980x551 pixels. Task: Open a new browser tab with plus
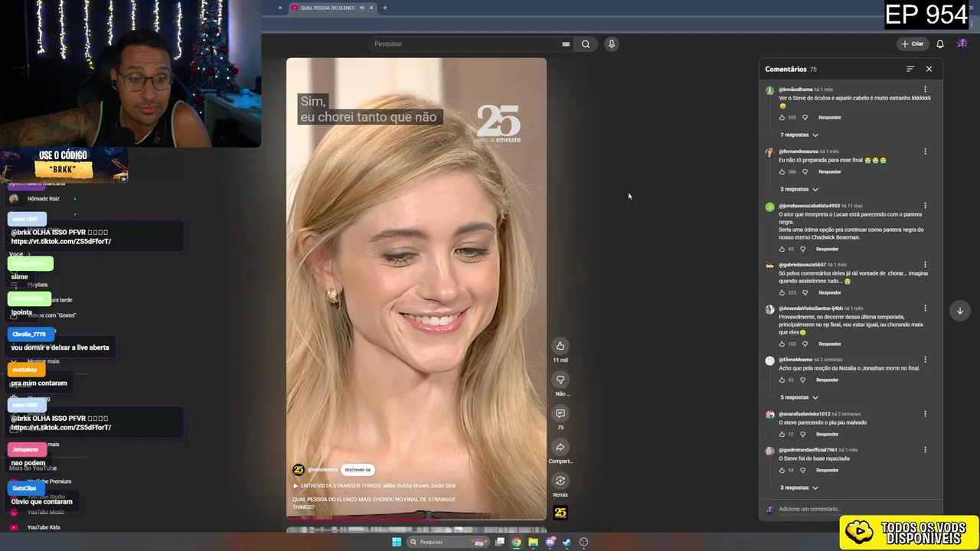[x=384, y=8]
